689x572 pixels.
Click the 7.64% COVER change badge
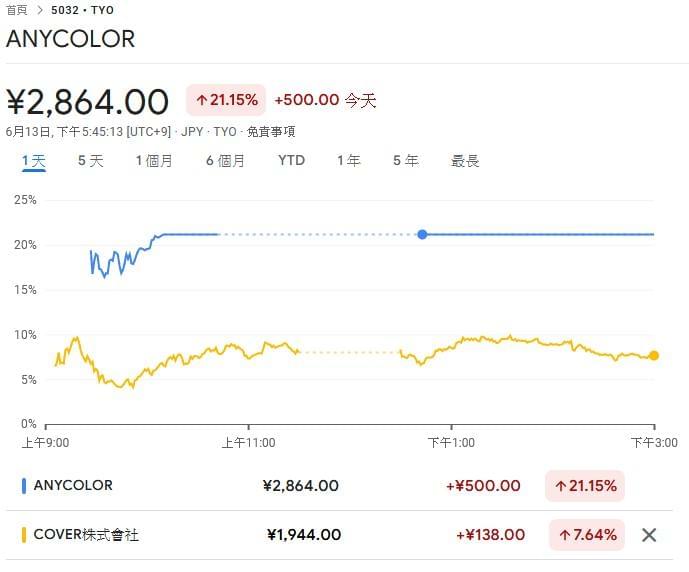(x=587, y=535)
